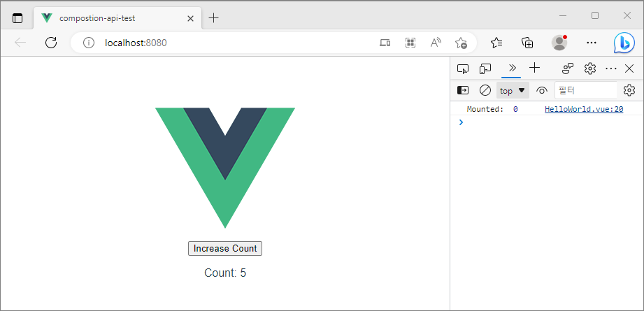The width and height of the screenshot is (644, 311).
Task: Open the tab actions menu icon
Action: tap(17, 18)
